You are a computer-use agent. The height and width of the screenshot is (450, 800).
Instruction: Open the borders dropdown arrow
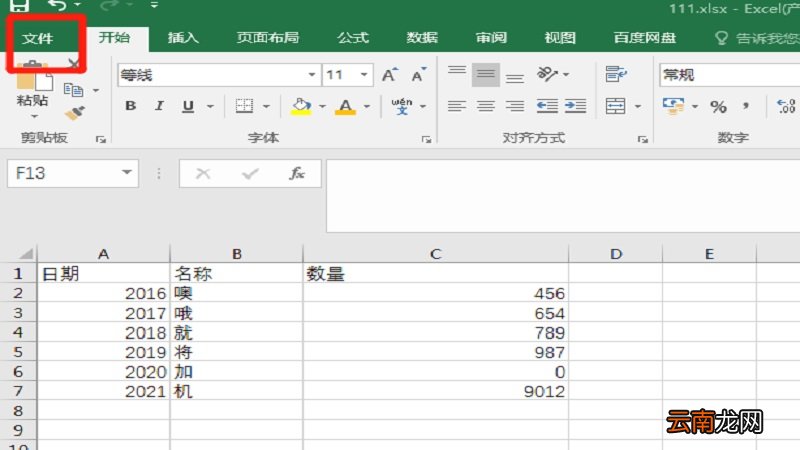(x=266, y=107)
